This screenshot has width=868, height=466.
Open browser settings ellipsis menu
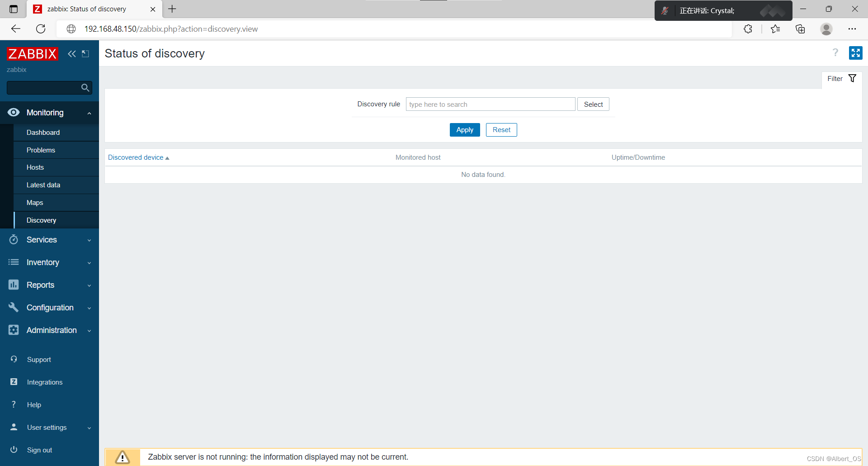pos(852,29)
